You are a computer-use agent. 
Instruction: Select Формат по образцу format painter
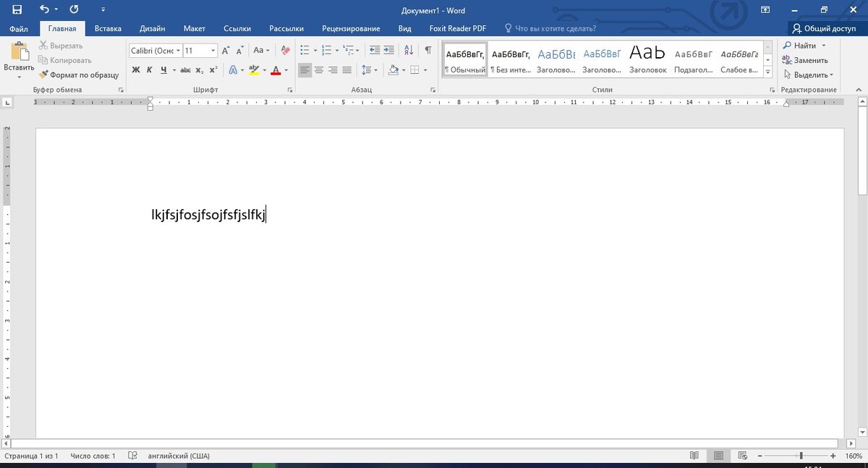click(x=79, y=75)
